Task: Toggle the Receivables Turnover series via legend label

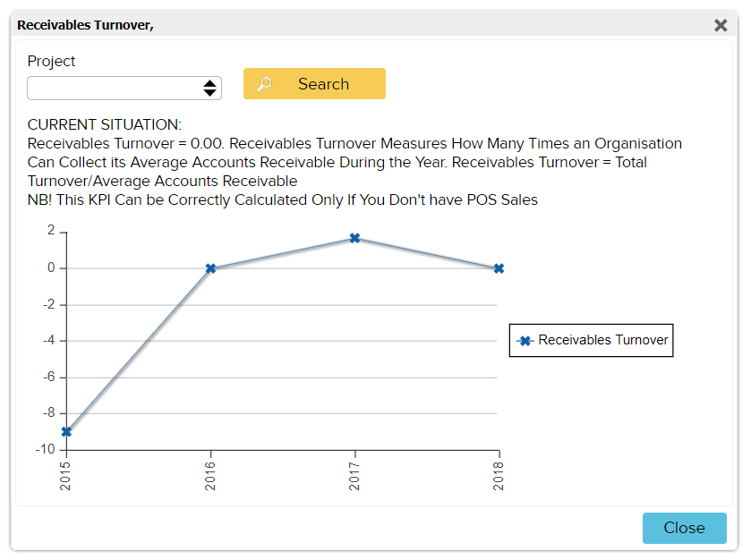Action: 602,340
